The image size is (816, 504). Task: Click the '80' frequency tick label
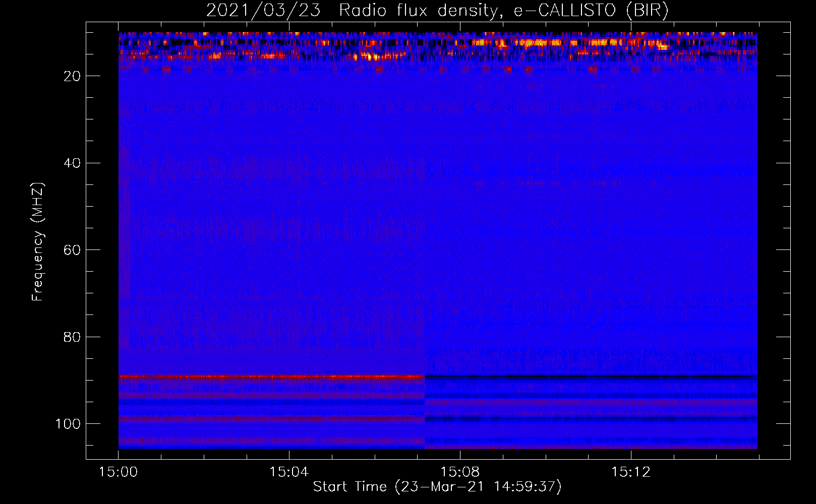72,337
